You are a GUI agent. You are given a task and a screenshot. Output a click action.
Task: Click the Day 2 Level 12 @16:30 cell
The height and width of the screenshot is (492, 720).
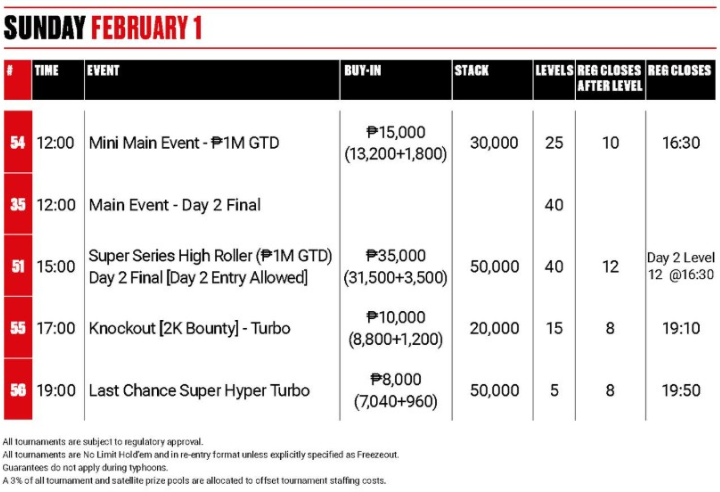(x=680, y=267)
